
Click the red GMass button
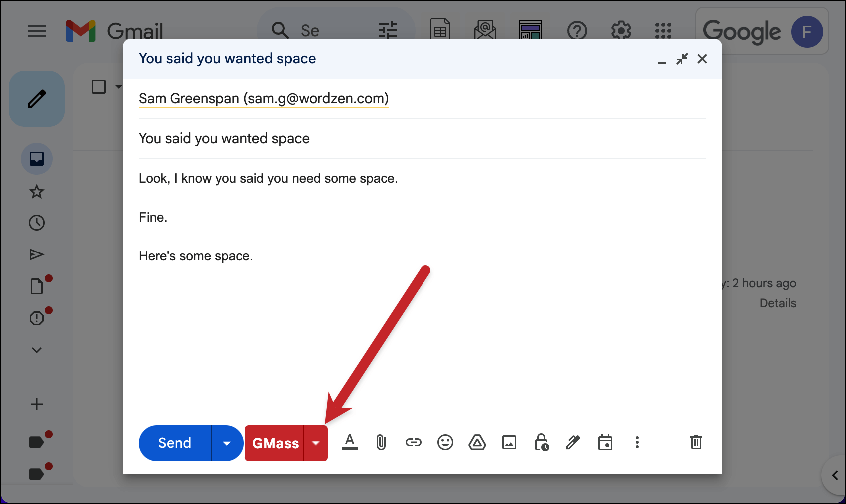(x=274, y=443)
